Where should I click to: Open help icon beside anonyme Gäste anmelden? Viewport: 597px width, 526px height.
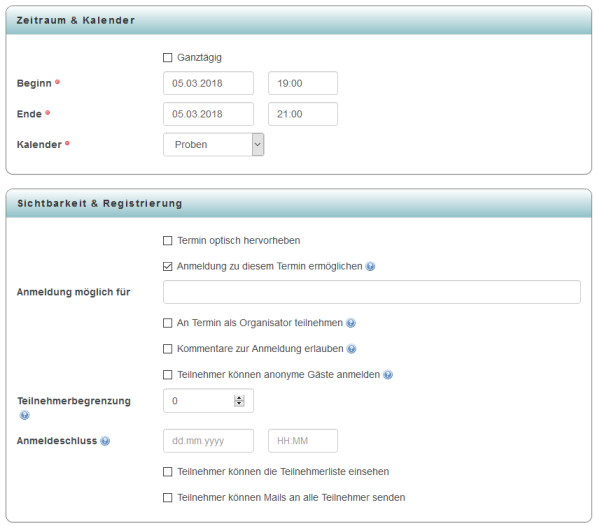coord(388,375)
